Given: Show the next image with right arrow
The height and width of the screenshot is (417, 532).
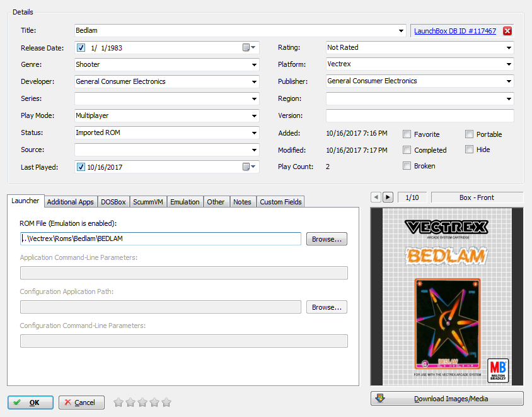Looking at the screenshot, I should point(388,197).
